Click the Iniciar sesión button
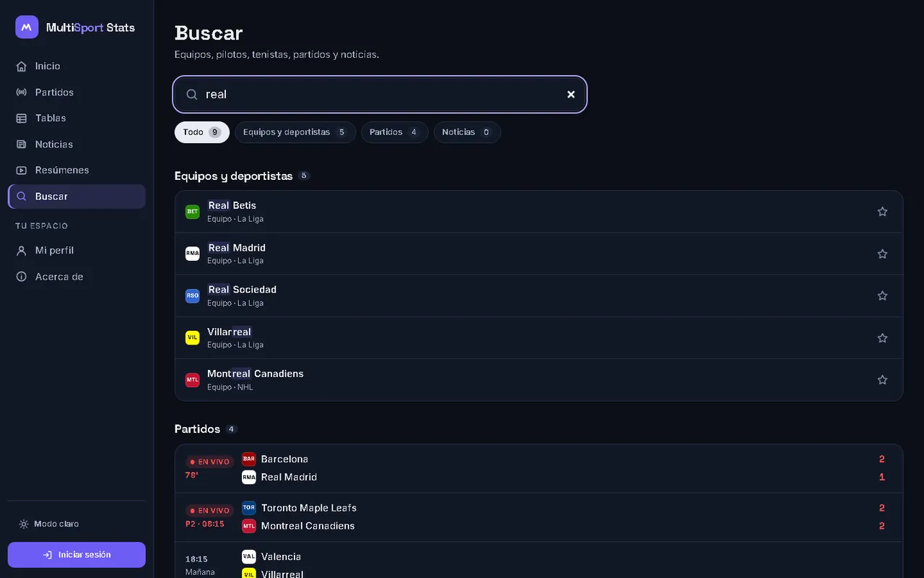The image size is (924, 578). coord(77,555)
